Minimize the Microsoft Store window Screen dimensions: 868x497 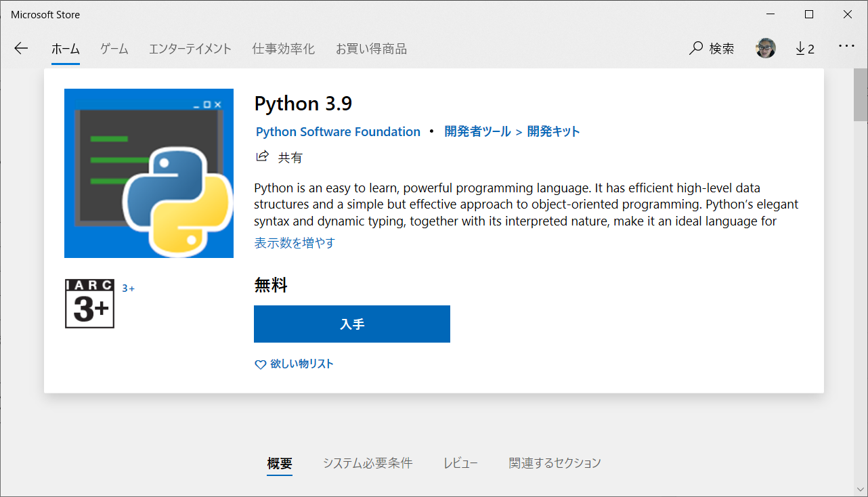click(770, 14)
